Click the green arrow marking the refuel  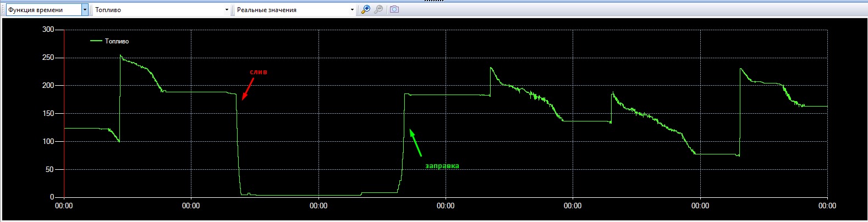pyautogui.click(x=415, y=142)
